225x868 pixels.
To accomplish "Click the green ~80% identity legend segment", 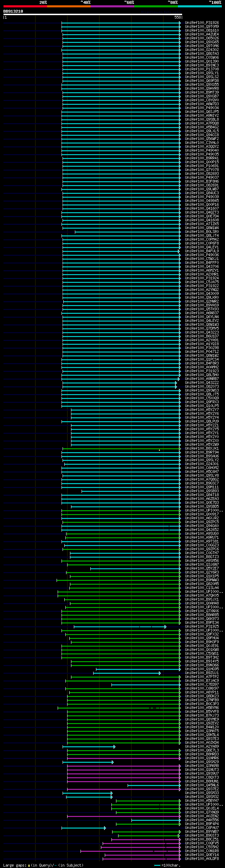I will [156, 6].
